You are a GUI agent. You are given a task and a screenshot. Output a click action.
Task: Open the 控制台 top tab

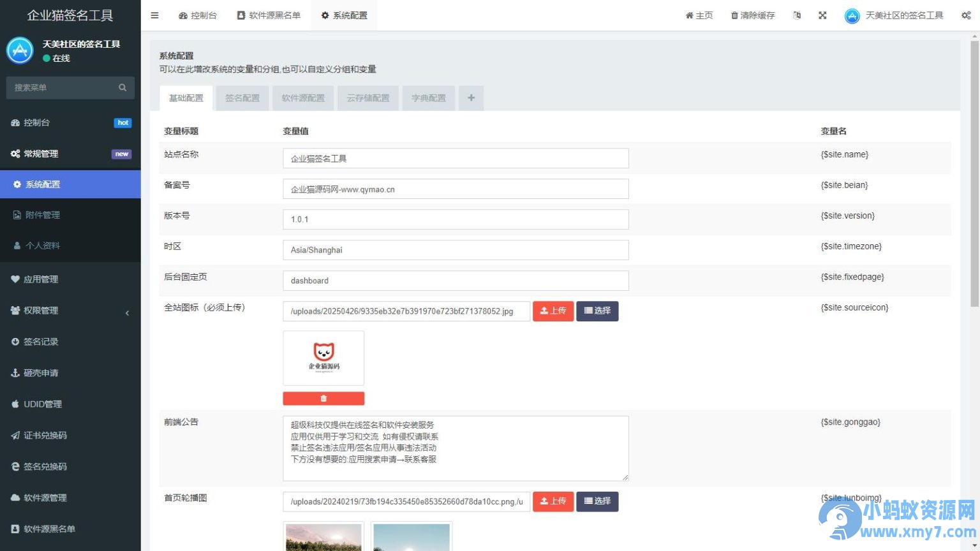pyautogui.click(x=198, y=15)
